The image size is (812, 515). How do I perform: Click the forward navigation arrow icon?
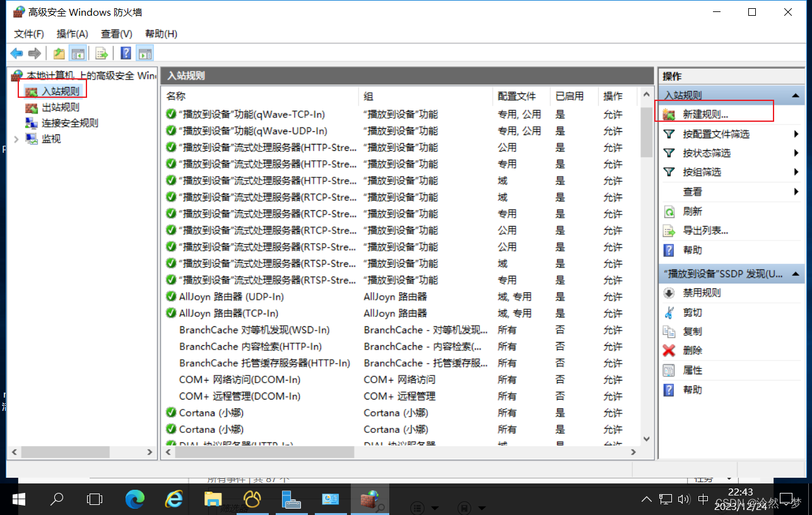pyautogui.click(x=35, y=53)
